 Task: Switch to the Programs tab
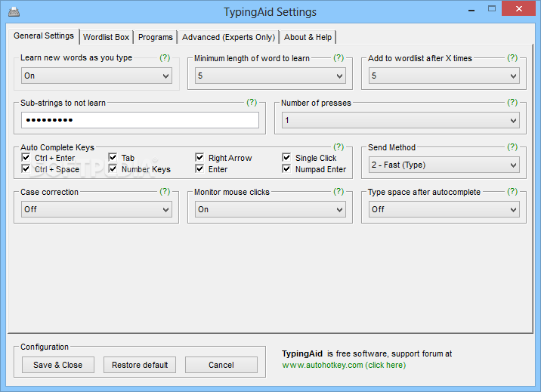tap(155, 37)
